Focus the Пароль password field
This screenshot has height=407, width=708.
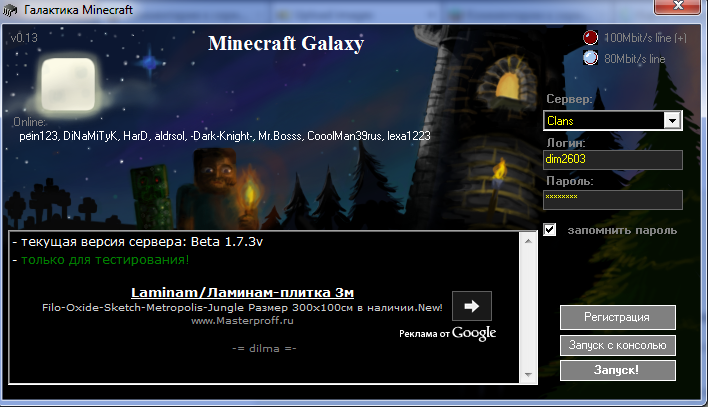pyautogui.click(x=613, y=200)
